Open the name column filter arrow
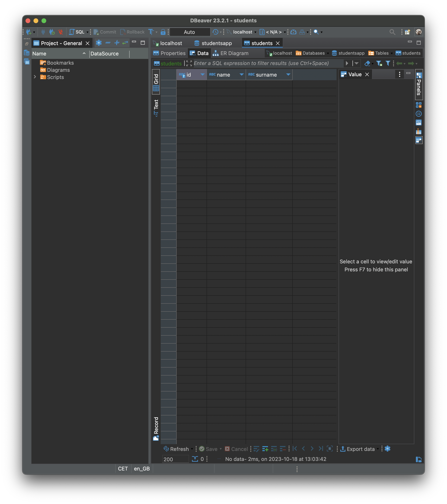447x504 pixels. [242, 74]
